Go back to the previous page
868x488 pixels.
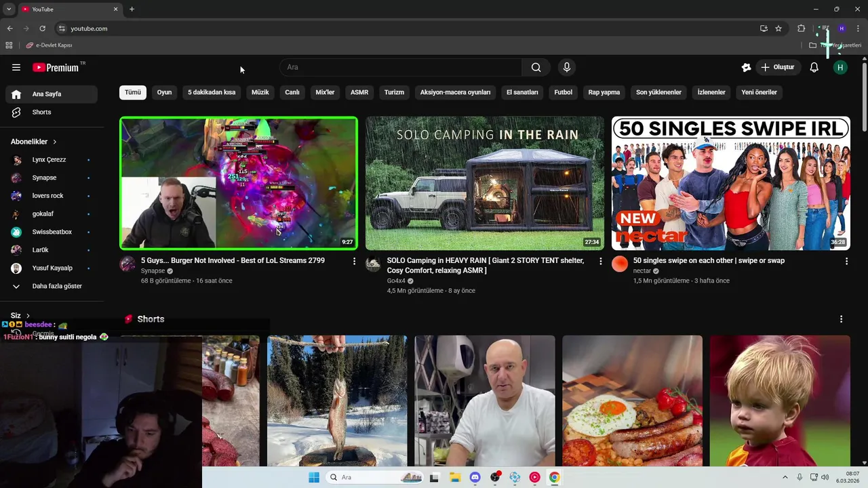[9, 28]
